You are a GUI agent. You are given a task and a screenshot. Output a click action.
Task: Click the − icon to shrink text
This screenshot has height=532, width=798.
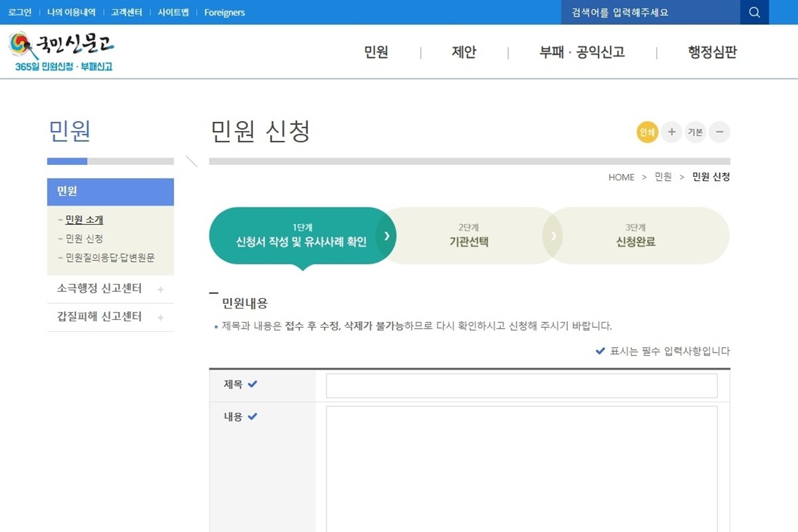tap(720, 132)
